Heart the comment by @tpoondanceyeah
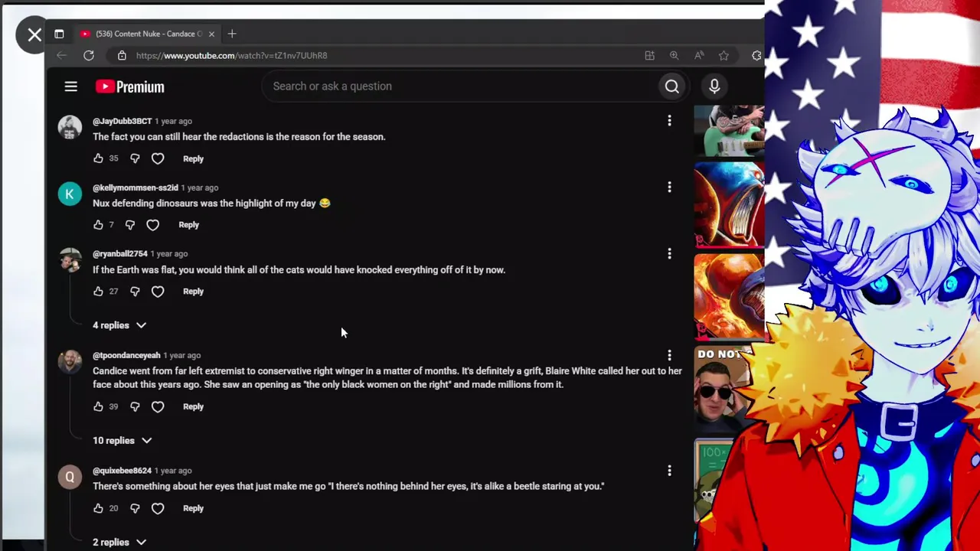 click(158, 407)
